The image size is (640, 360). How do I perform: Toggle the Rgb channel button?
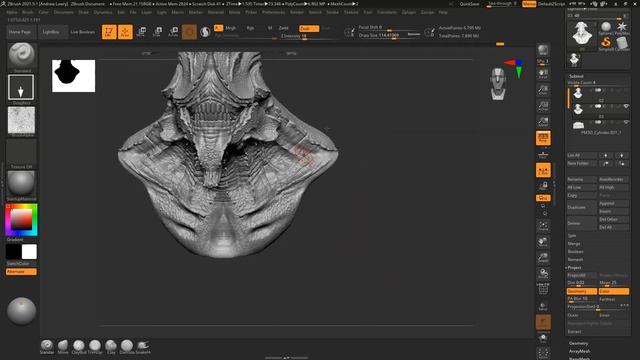(250, 28)
